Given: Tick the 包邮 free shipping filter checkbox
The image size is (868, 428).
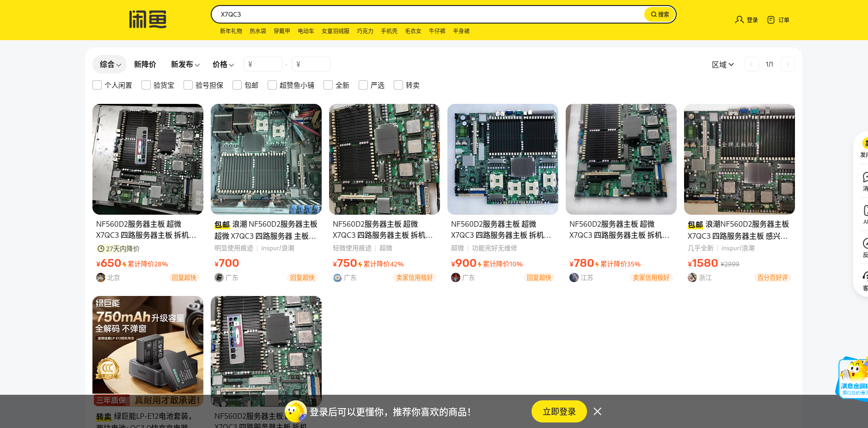Looking at the screenshot, I should [237, 85].
